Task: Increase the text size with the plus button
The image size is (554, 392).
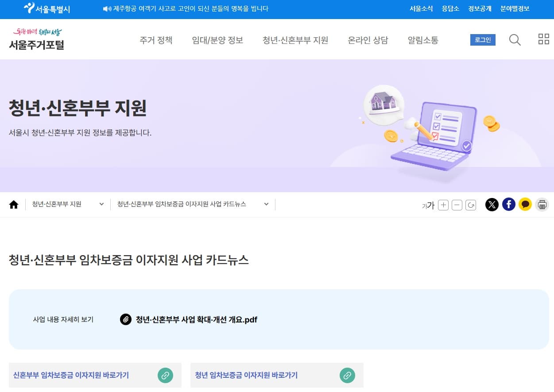Action: 443,205
